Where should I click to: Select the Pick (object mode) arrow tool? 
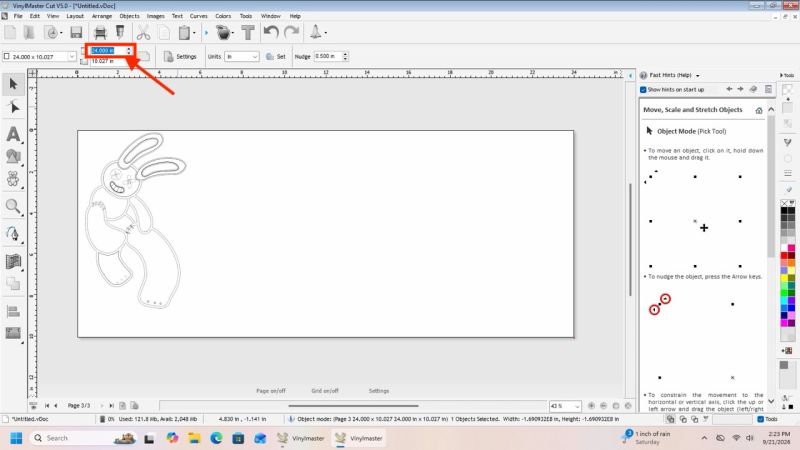[x=13, y=84]
